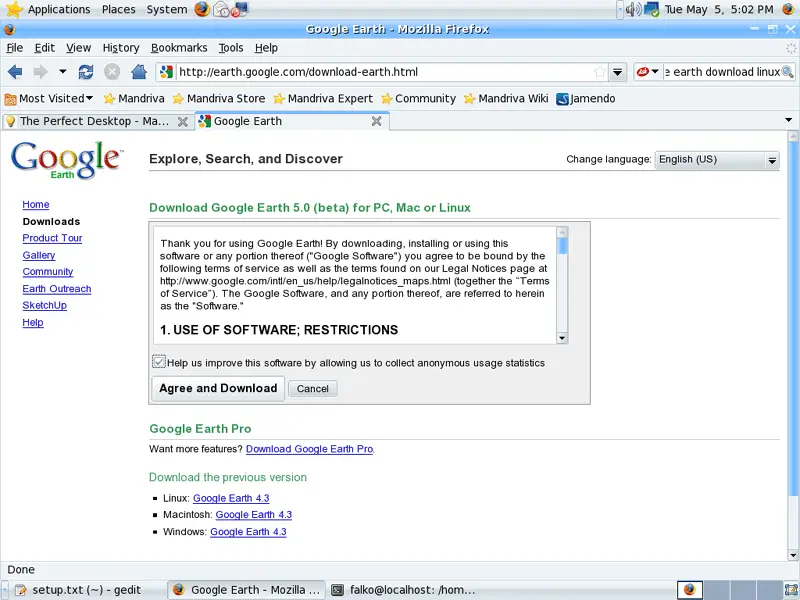
Task: Open the list all tabs dropdown
Action: [x=788, y=120]
